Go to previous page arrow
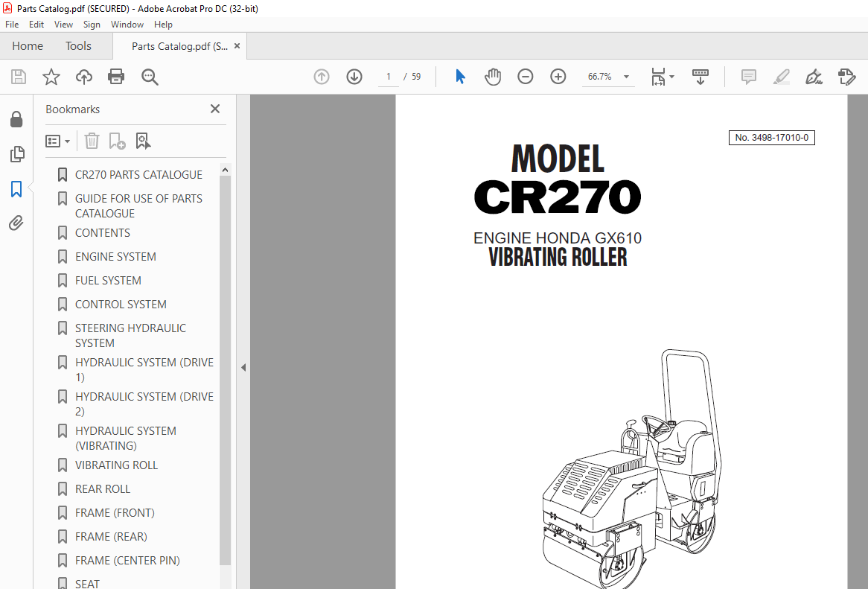 click(x=322, y=77)
